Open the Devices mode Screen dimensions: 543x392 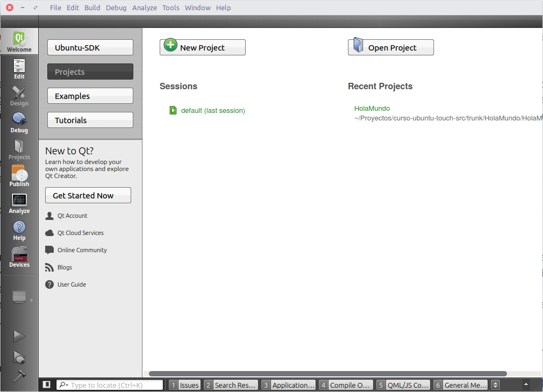click(19, 257)
